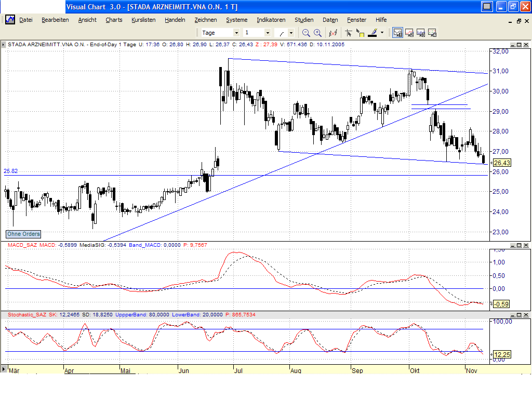Select the pointer with info label tool
The width and height of the screenshot is (532, 399).
tap(360, 32)
